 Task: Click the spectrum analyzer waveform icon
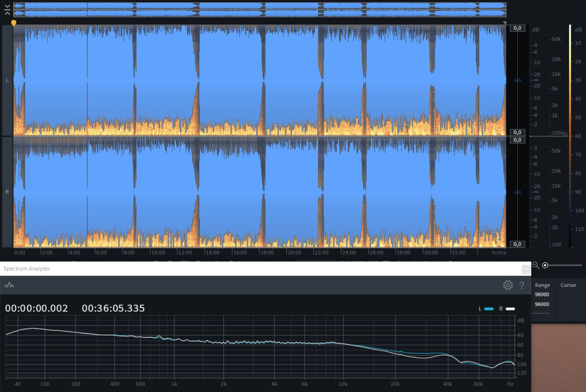(9, 285)
